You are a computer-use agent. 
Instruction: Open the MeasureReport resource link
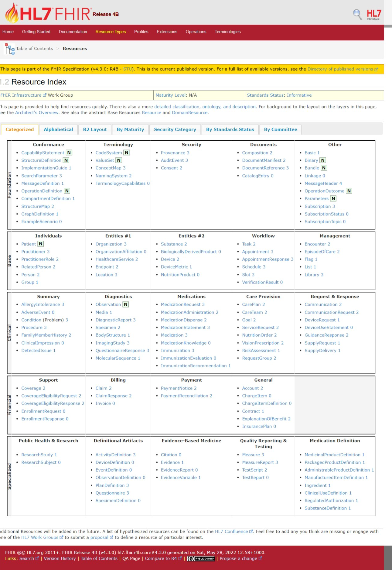coord(258,462)
